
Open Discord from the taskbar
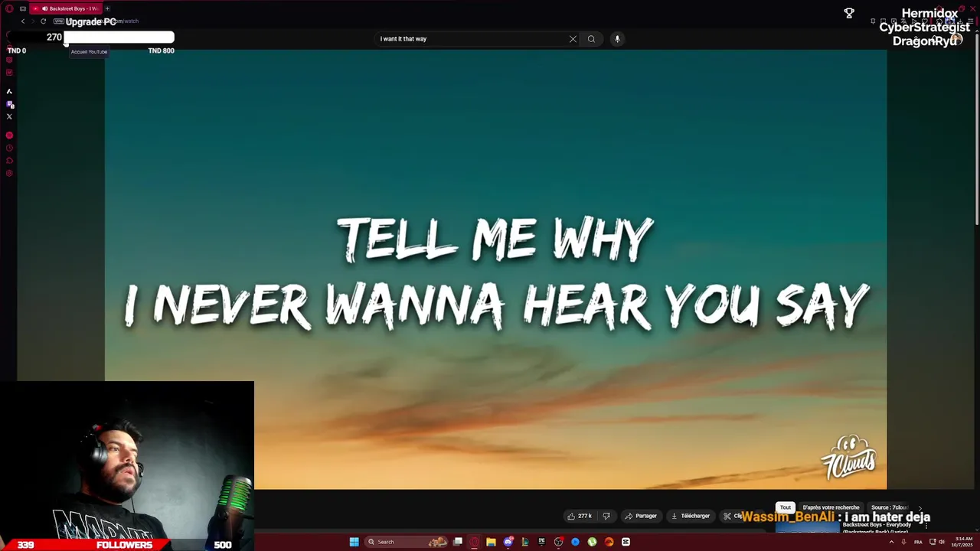pyautogui.click(x=508, y=542)
